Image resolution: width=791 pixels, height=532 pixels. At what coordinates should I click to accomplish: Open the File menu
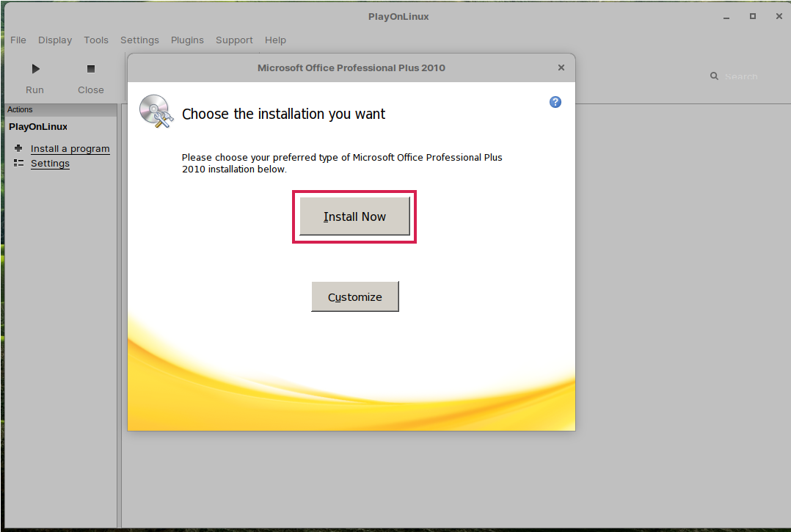click(x=18, y=40)
